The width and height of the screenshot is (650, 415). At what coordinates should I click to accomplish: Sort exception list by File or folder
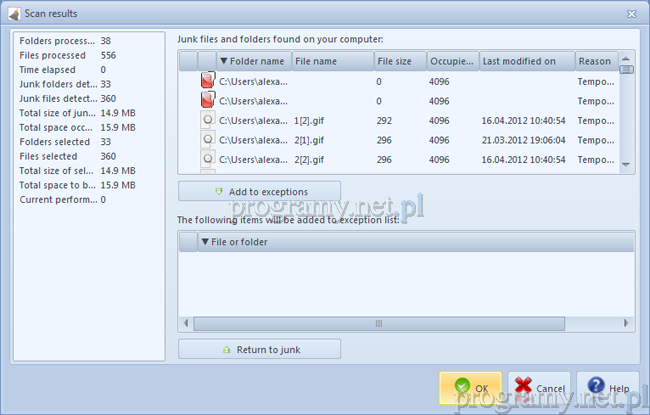[x=205, y=242]
